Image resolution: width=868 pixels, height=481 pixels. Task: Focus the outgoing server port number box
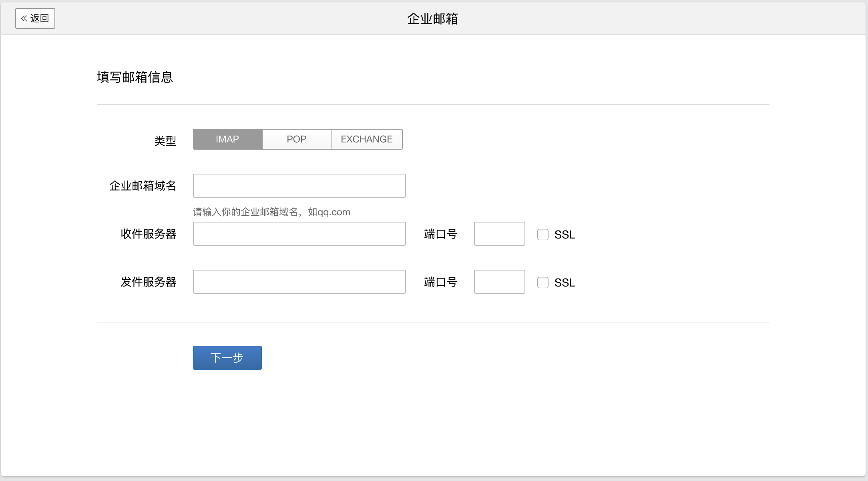click(499, 282)
